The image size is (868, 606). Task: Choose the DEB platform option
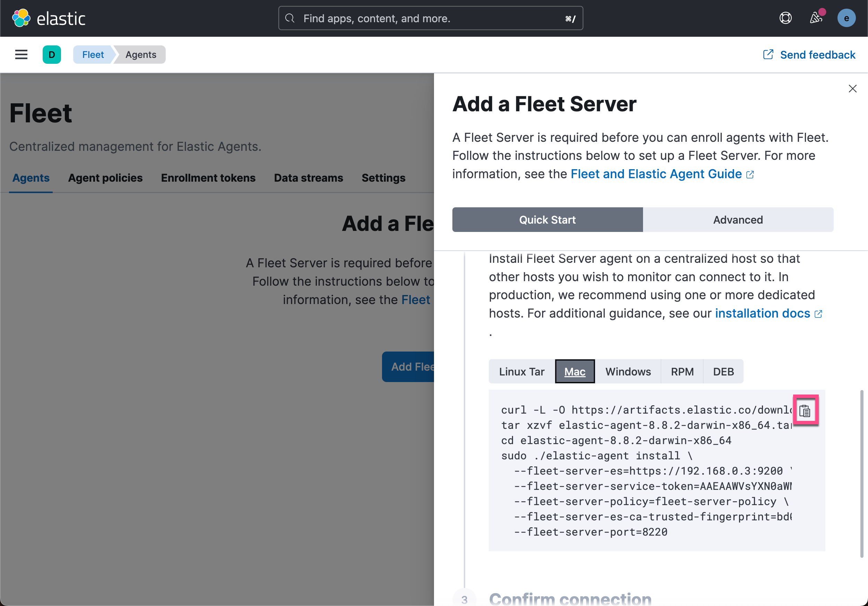tap(723, 372)
